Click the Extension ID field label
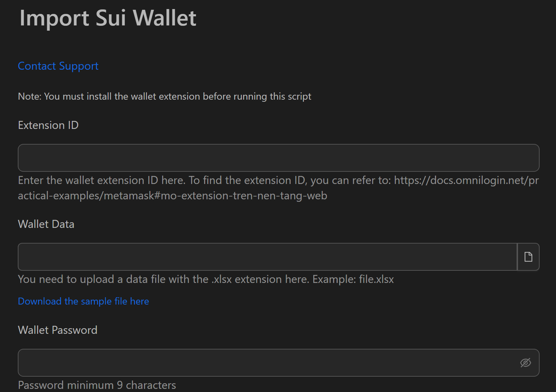Screen dimensions: 556x392 48,125
